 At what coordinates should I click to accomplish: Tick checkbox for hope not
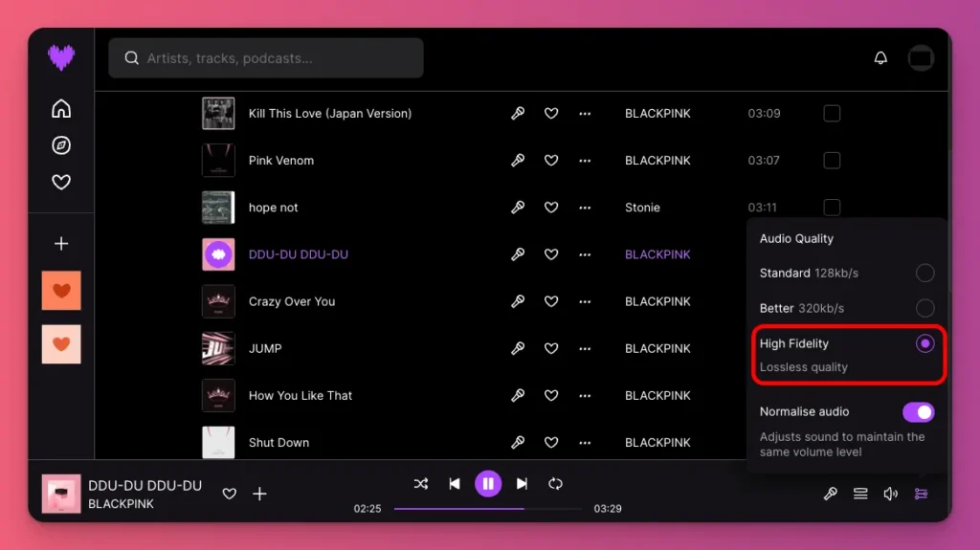[x=832, y=207]
